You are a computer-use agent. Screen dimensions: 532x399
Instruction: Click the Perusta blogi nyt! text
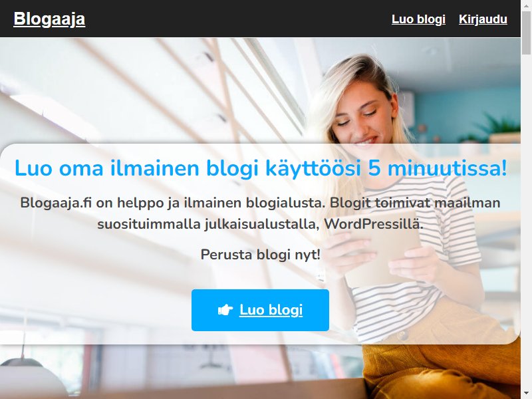click(x=260, y=255)
